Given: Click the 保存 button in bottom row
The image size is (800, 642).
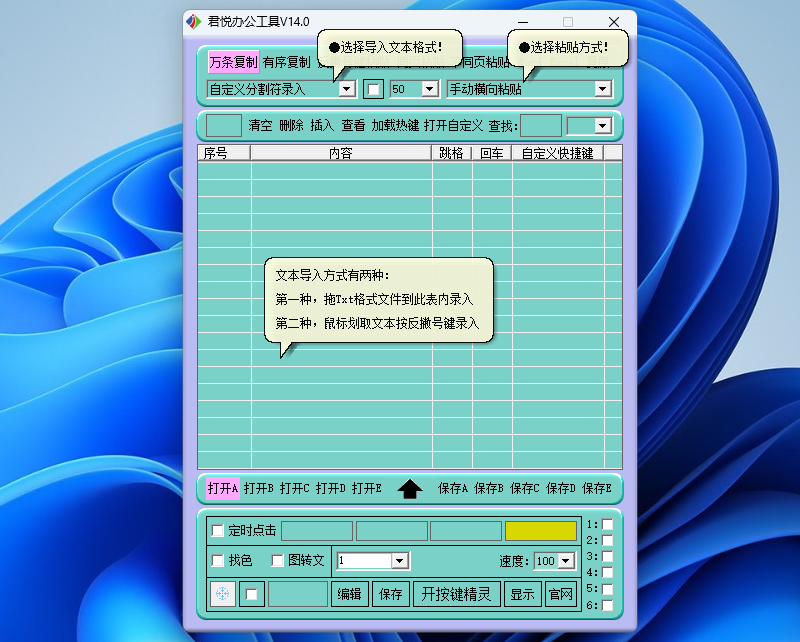Looking at the screenshot, I should 391,594.
